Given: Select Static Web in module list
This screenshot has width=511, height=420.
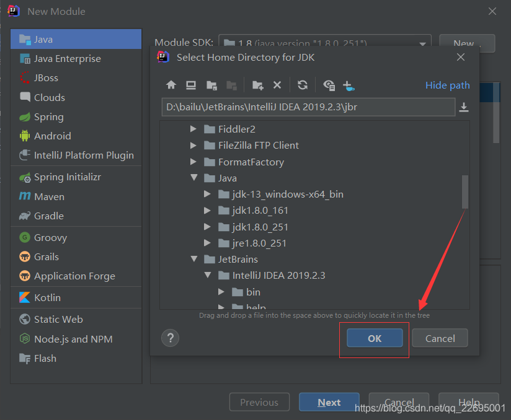Looking at the screenshot, I should pyautogui.click(x=76, y=319).
